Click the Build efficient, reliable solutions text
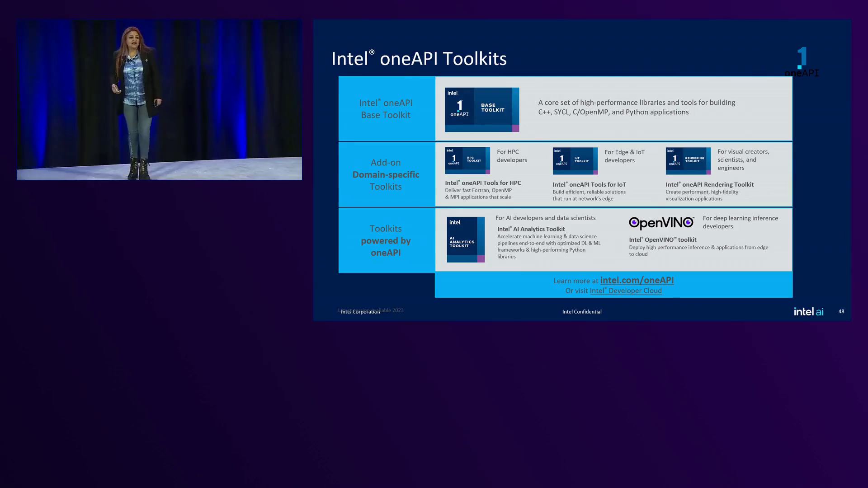The image size is (868, 488). point(589,195)
